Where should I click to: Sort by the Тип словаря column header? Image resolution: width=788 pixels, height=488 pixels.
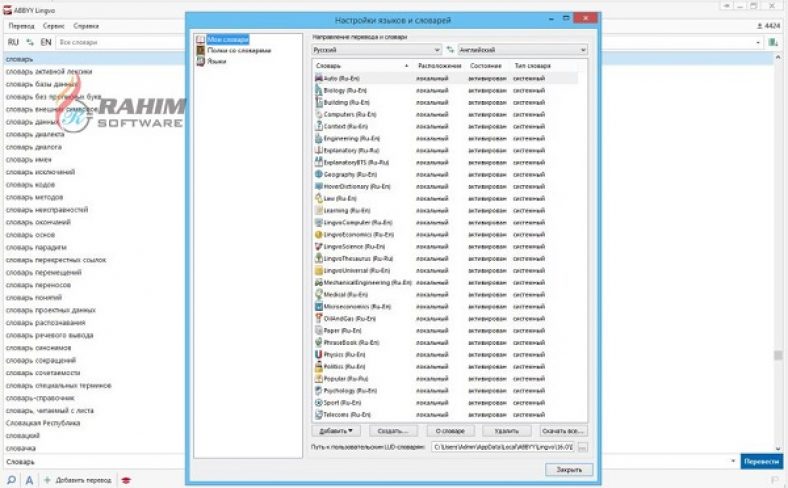tap(532, 66)
